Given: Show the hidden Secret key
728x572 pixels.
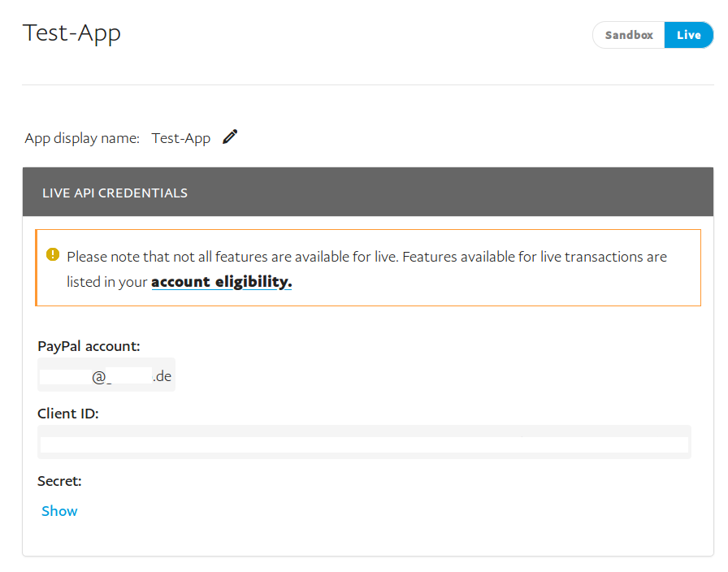Looking at the screenshot, I should (59, 511).
